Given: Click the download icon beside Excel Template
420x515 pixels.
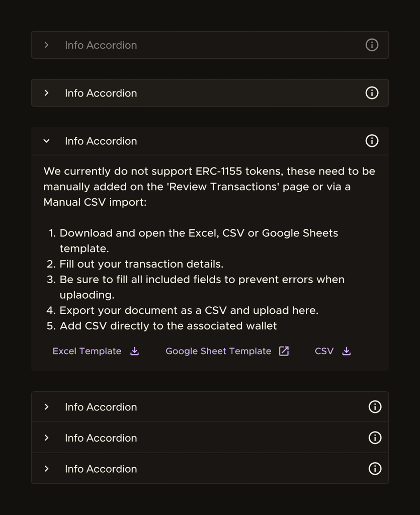Looking at the screenshot, I should (134, 351).
